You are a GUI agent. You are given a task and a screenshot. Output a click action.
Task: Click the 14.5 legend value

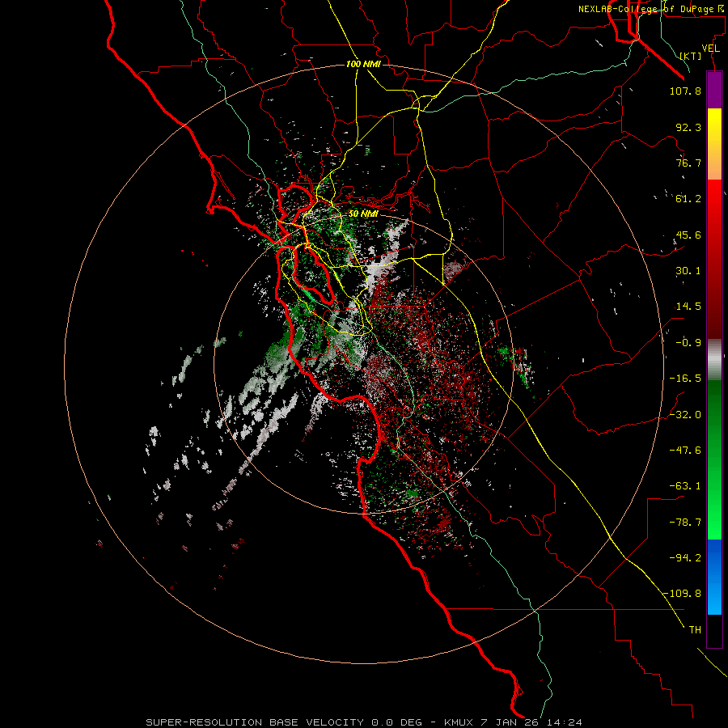(x=688, y=307)
